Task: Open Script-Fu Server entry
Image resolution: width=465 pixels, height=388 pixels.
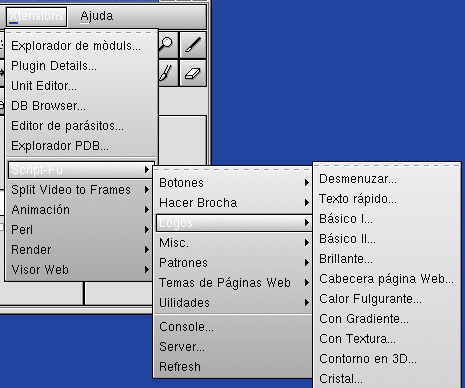Action: click(x=234, y=347)
